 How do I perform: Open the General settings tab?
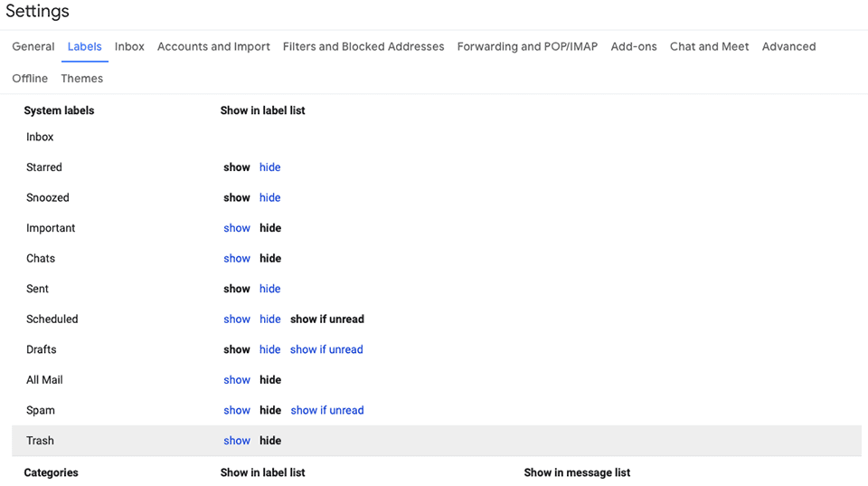(33, 47)
